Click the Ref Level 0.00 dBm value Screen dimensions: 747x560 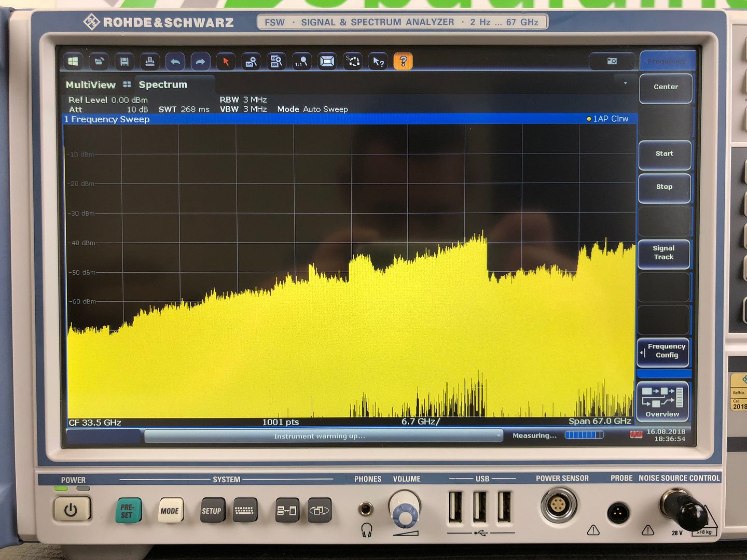(108, 100)
